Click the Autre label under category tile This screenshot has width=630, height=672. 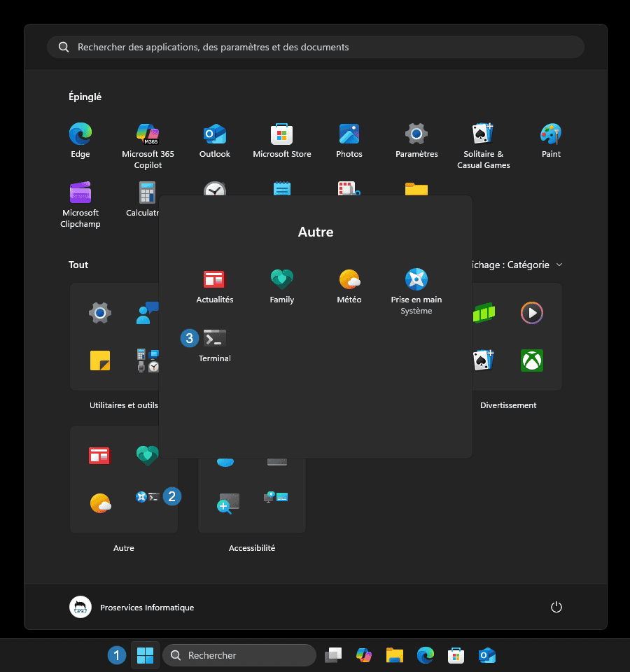pyautogui.click(x=124, y=548)
